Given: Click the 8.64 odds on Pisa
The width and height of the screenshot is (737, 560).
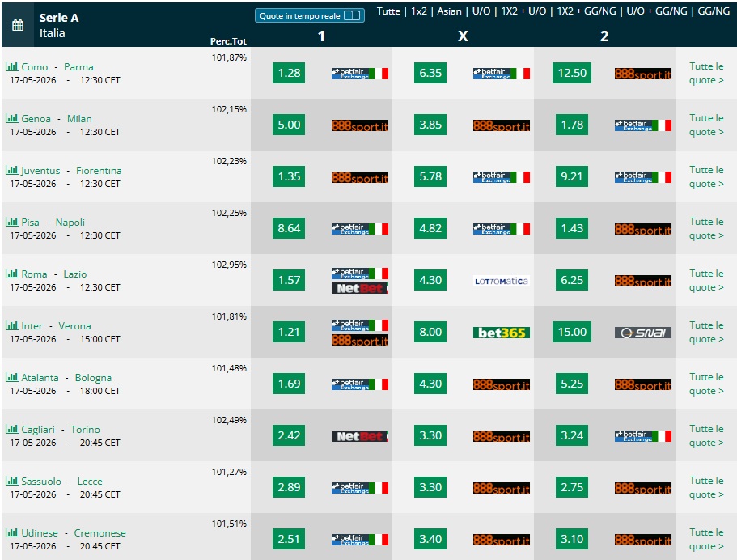Looking at the screenshot, I should 289,228.
